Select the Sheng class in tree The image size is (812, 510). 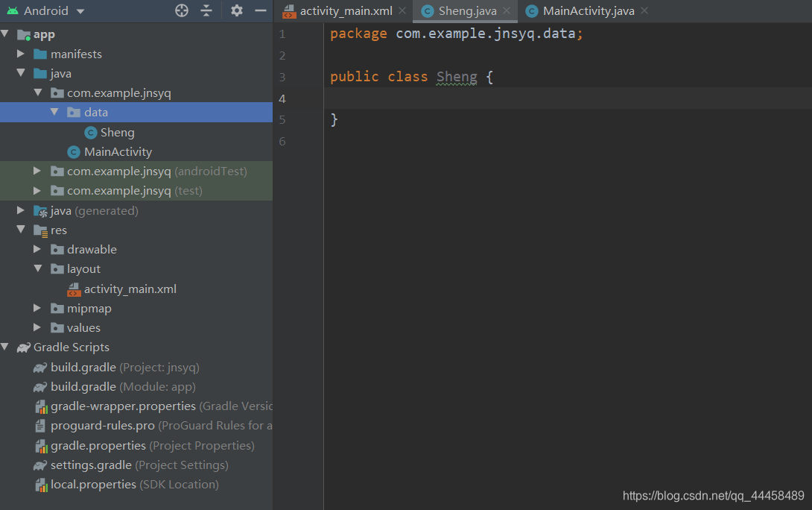tap(117, 133)
